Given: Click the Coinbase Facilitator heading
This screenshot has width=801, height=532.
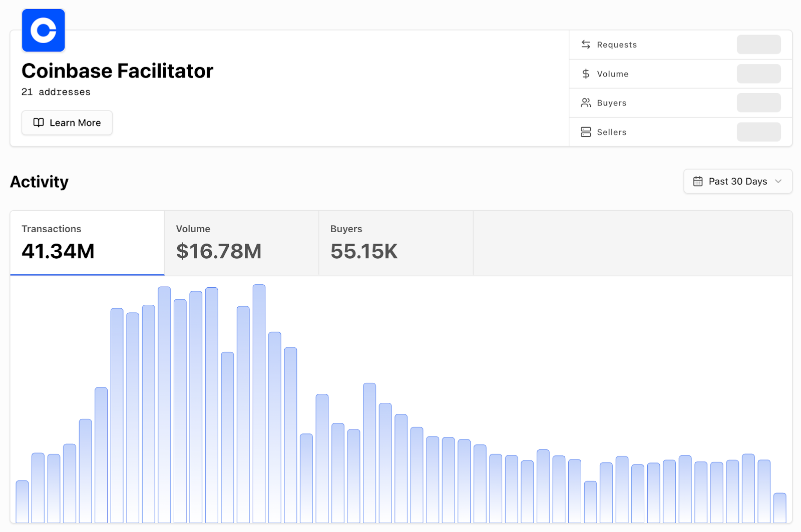Looking at the screenshot, I should (118, 71).
